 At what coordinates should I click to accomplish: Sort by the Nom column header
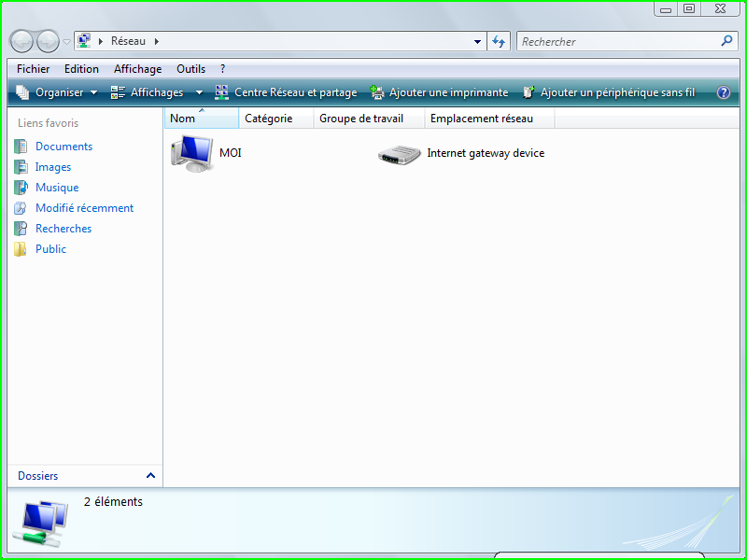[202, 119]
